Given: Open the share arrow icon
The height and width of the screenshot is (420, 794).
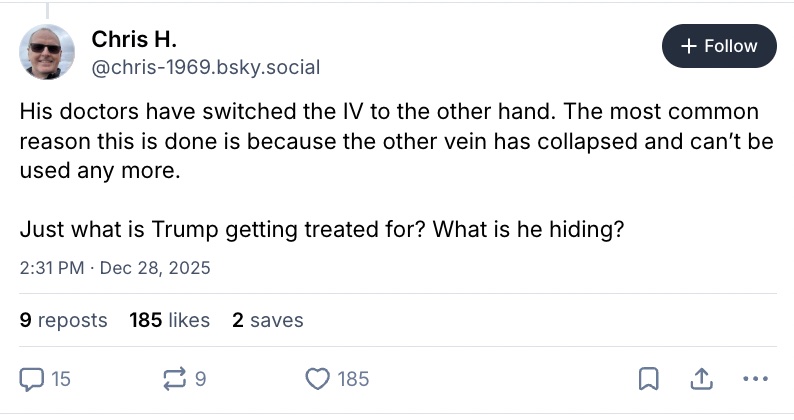Looking at the screenshot, I should click(700, 379).
